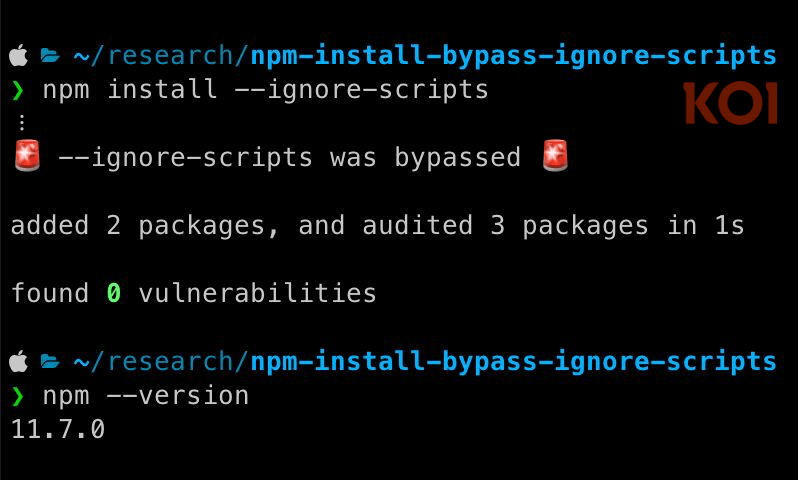Click the word vulnerabilities in the output
This screenshot has height=480, width=798.
tap(257, 294)
